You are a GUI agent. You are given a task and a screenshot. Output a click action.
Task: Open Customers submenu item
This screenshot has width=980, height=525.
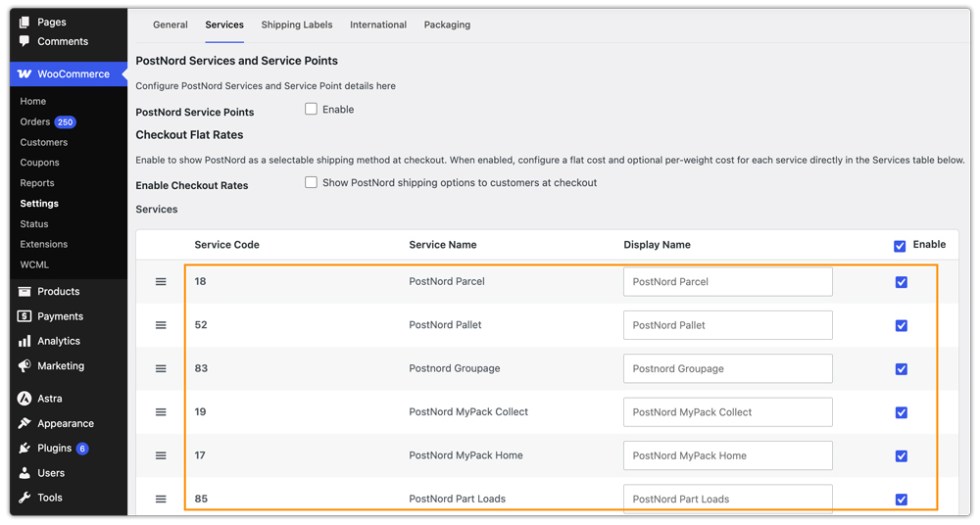point(44,142)
